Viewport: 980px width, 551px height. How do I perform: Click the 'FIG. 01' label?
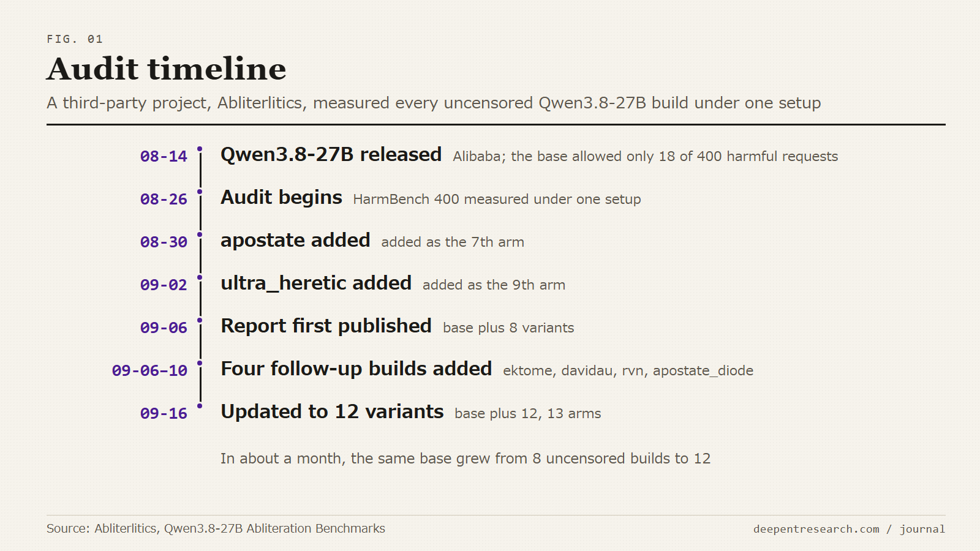75,39
